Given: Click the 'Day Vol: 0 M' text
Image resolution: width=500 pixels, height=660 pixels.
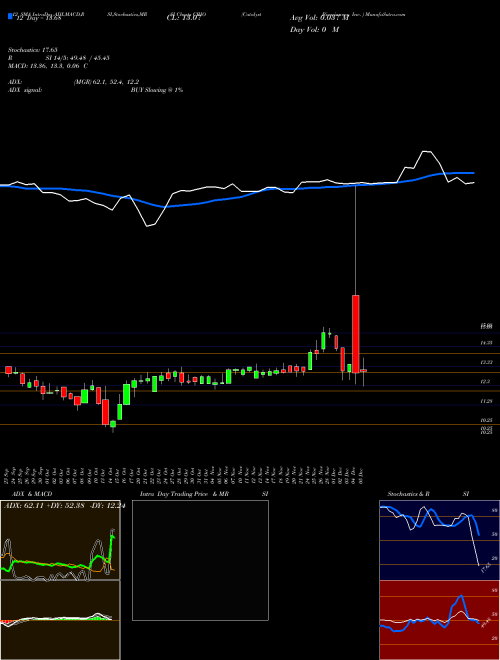Looking at the screenshot, I should [x=314, y=30].
